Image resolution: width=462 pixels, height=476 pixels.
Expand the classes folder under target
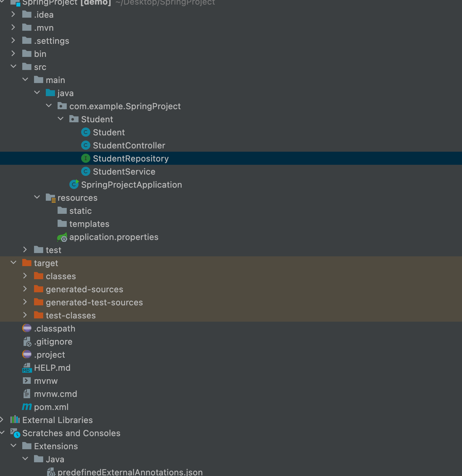click(25, 276)
